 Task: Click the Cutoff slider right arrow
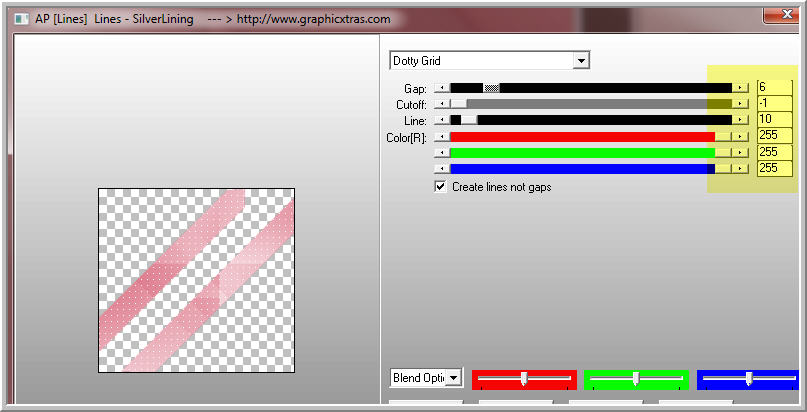[740, 104]
